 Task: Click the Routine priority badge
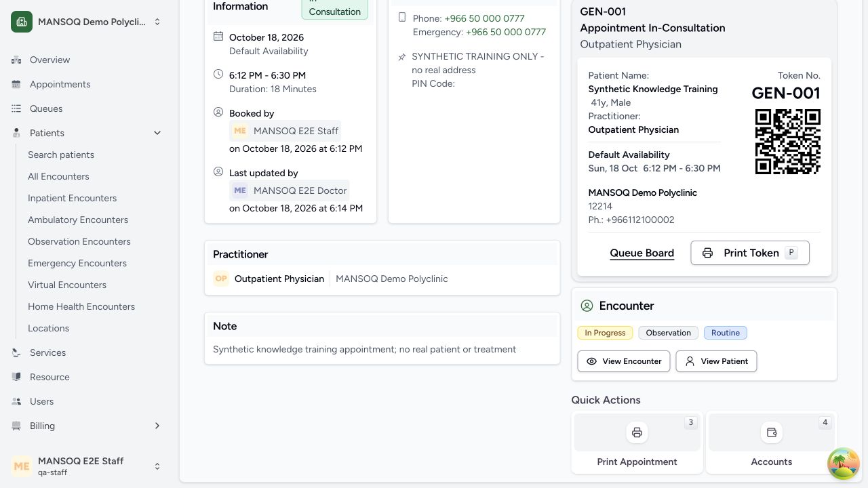[725, 333]
